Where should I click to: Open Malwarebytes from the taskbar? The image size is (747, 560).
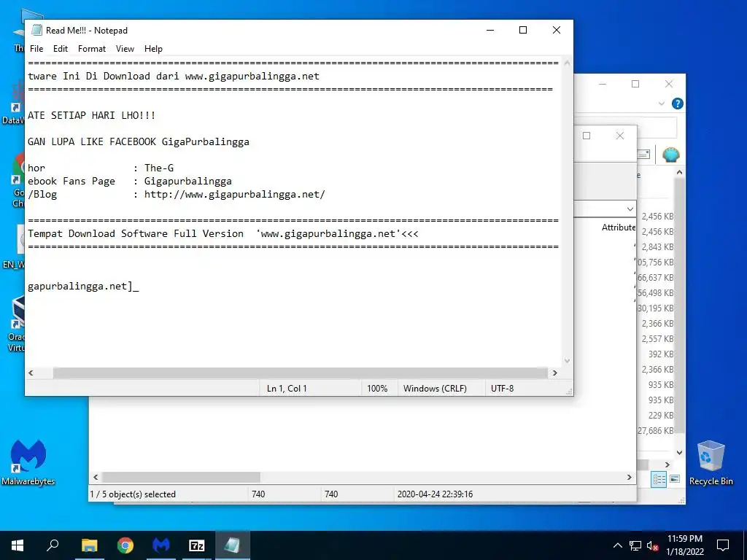point(161,545)
